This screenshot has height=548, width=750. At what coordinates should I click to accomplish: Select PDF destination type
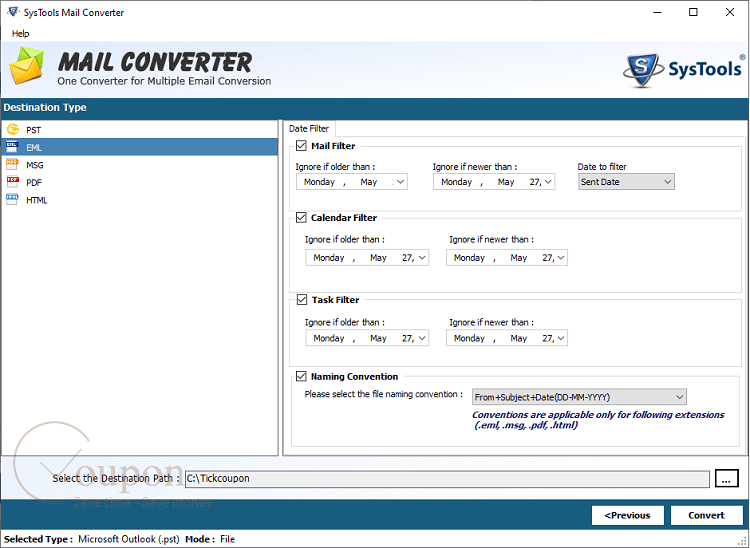click(140, 182)
